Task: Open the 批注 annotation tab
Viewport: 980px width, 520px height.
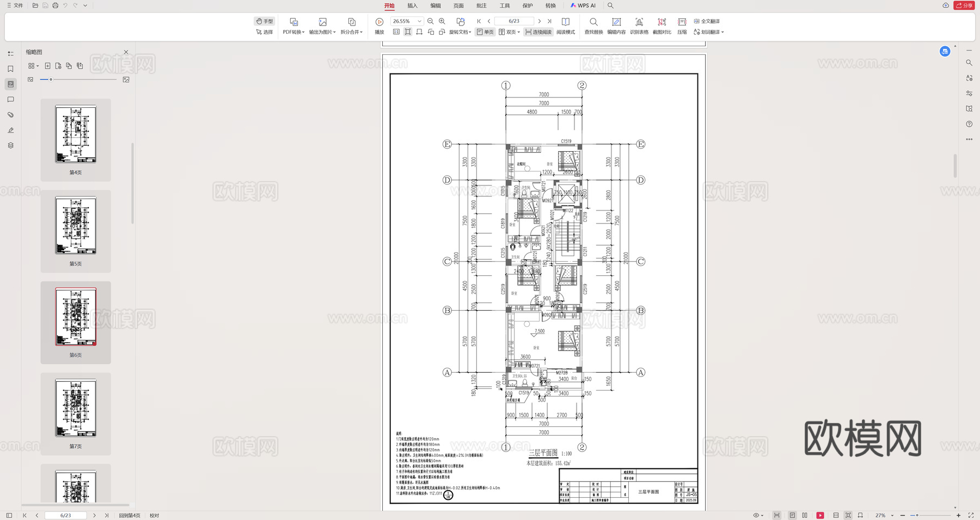Action: click(481, 5)
